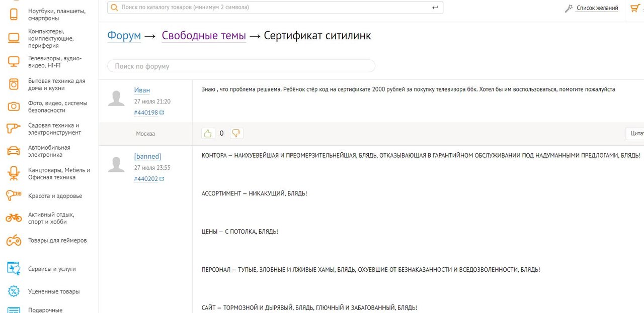Click the forum search field 'Поиск по форуму'
644x313 pixels.
[x=242, y=66]
